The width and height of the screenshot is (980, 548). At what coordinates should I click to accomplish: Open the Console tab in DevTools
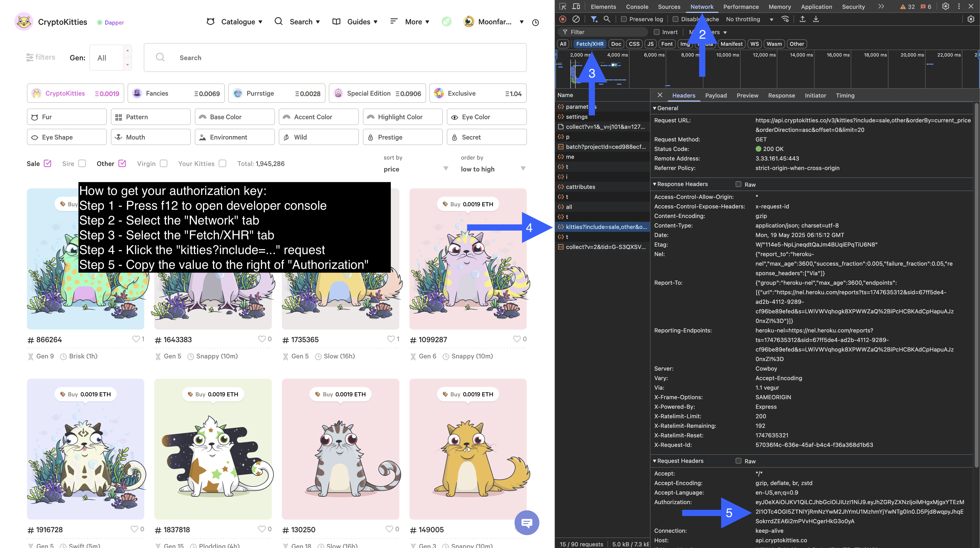tap(637, 6)
